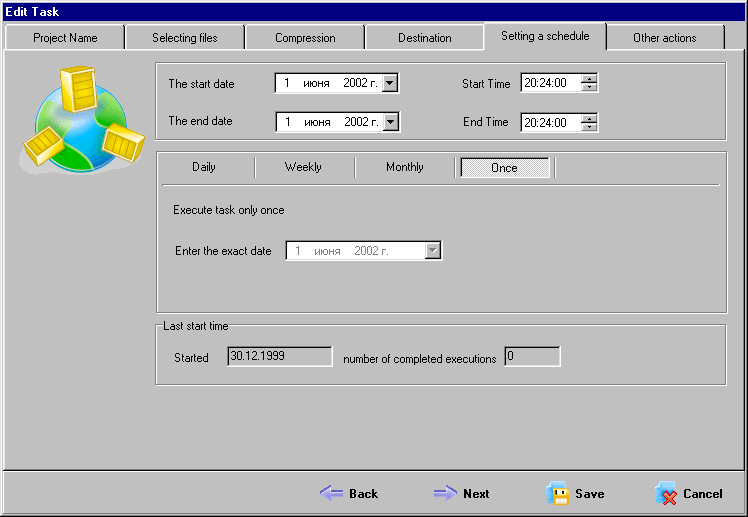
Task: Click into the Start Time field
Action: tap(551, 83)
